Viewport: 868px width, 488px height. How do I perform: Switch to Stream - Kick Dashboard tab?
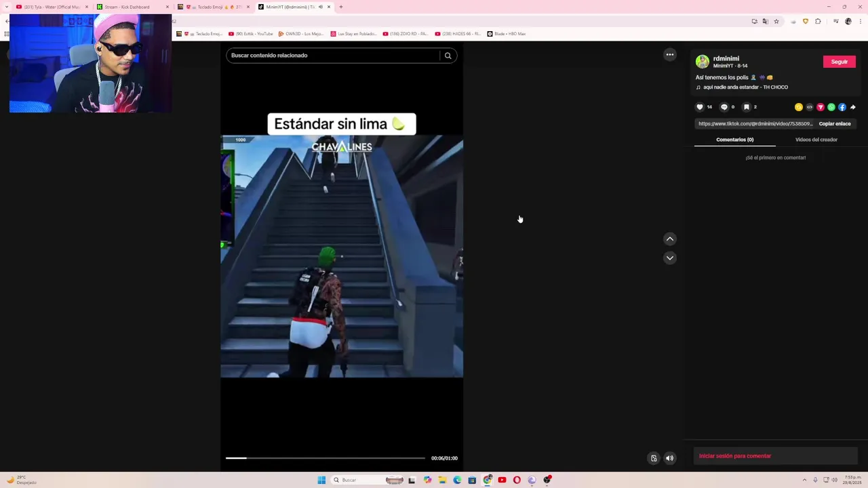[x=132, y=7]
